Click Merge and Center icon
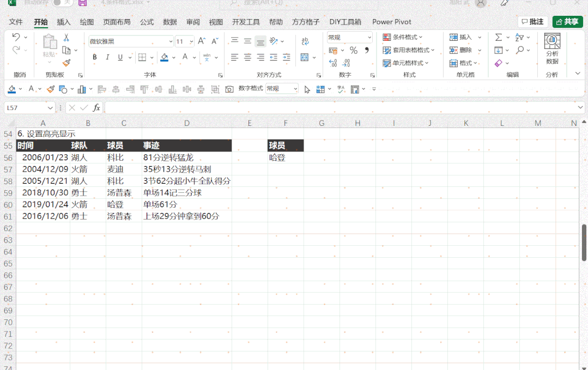Viewport: 588px width, 370px height. [x=305, y=57]
